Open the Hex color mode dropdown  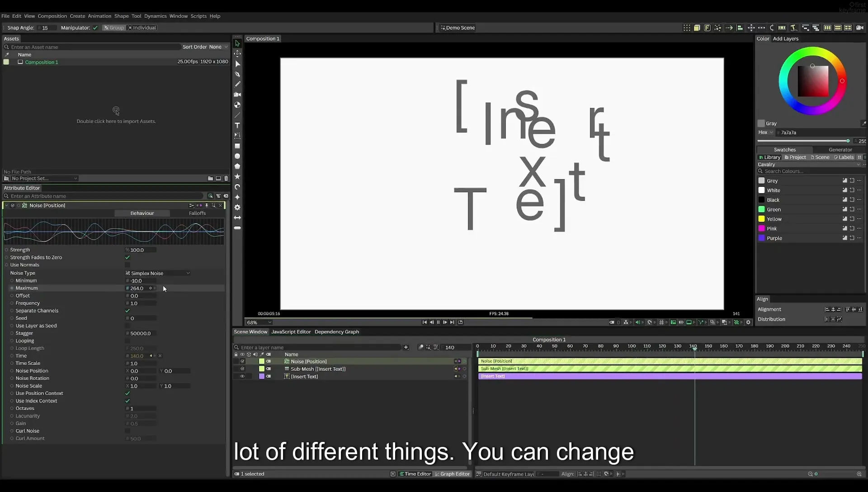pyautogui.click(x=765, y=132)
